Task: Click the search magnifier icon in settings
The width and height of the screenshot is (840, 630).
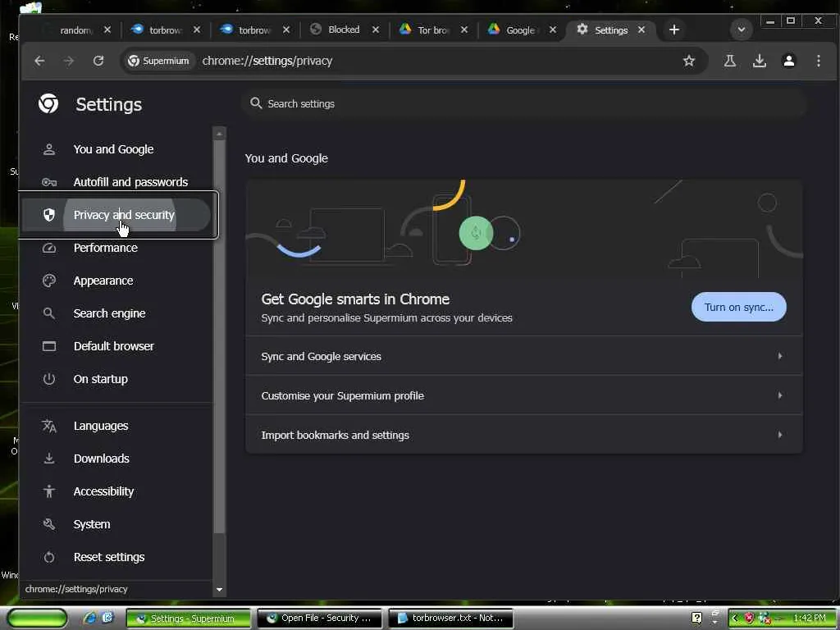Action: pos(256,103)
